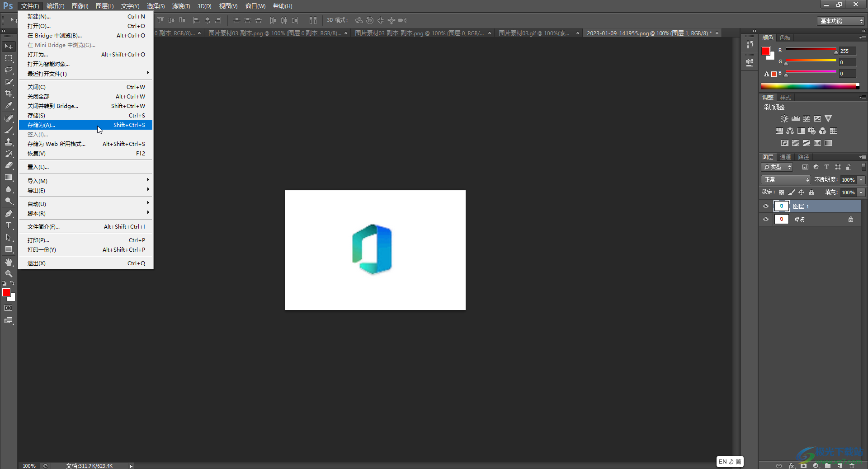Switch to 图片素材03.gif document tab
This screenshot has width=868, height=469.
[533, 33]
